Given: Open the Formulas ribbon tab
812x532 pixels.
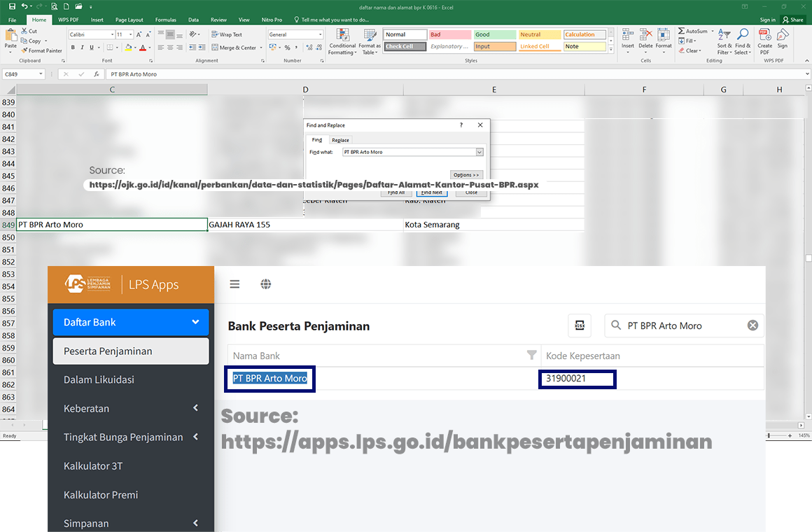Looking at the screenshot, I should tap(165, 20).
